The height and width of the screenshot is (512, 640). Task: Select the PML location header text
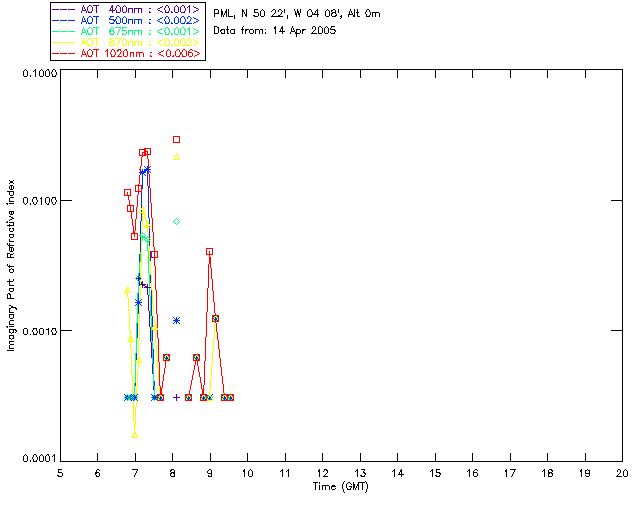click(x=297, y=14)
